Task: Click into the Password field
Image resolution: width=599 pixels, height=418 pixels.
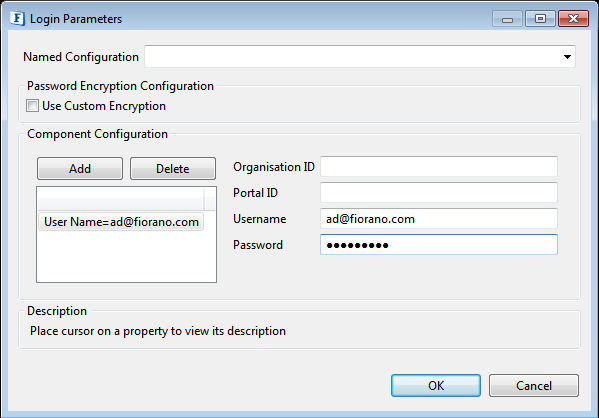Action: 439,245
